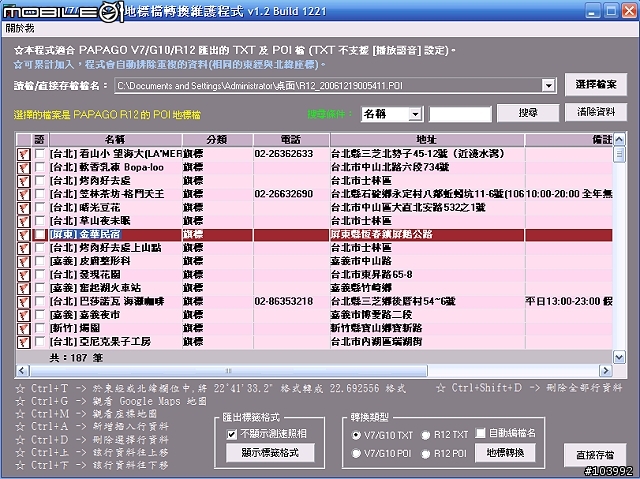Click the flag icon for 烤肉好去處上山點 row
This screenshot has height=479, width=640.
(x=24, y=248)
